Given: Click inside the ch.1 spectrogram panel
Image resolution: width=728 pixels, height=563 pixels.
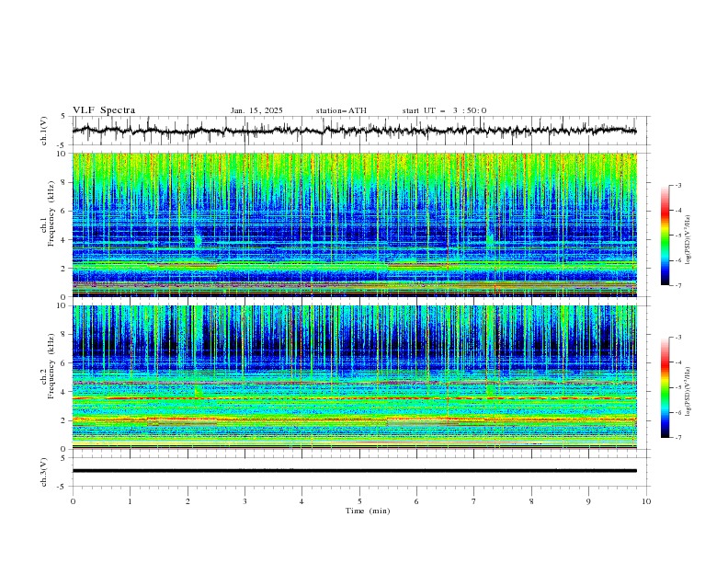Looking at the screenshot, I should pyautogui.click(x=354, y=224).
